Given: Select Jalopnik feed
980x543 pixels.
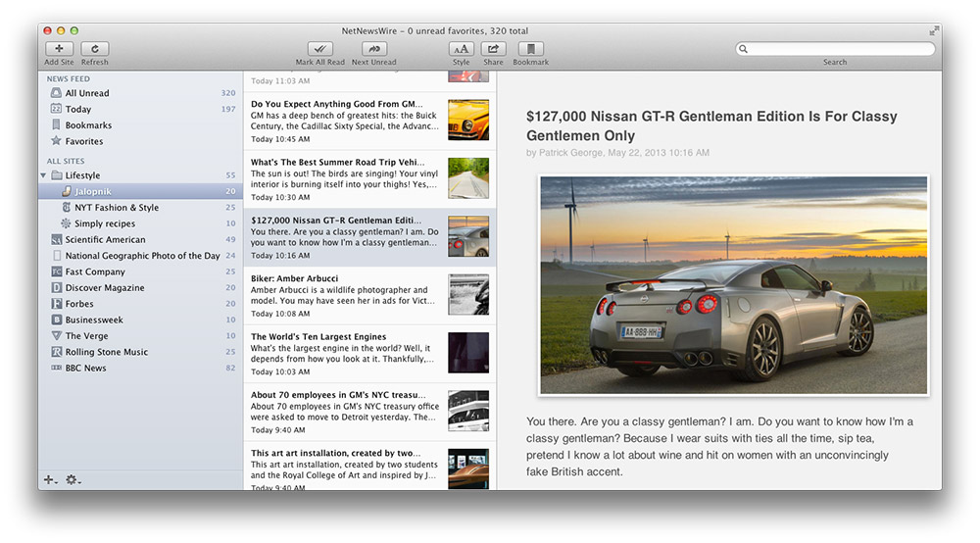Looking at the screenshot, I should coord(142,191).
